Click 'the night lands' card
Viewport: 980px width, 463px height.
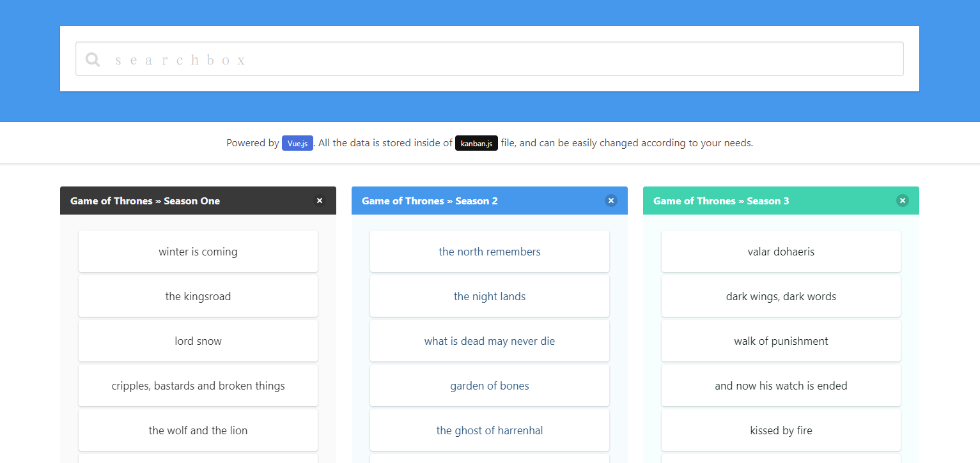489,296
